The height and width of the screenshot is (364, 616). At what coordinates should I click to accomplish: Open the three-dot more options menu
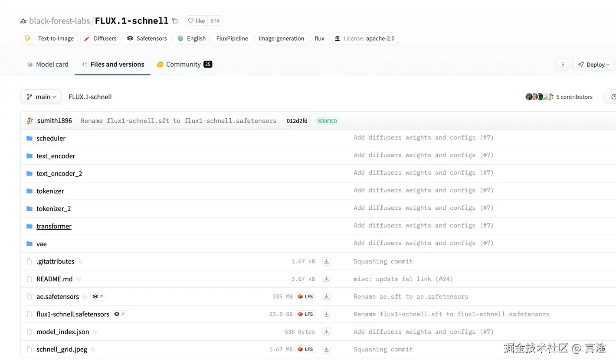pos(563,65)
